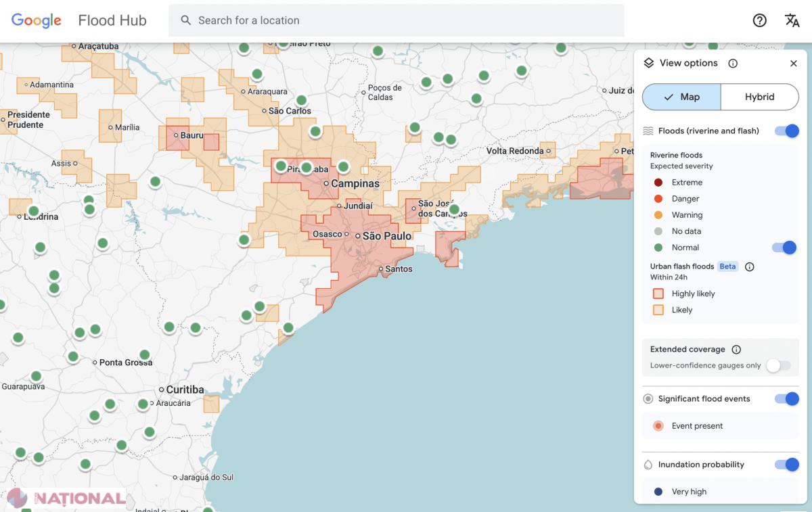
Task: Click the São Carlos city label
Action: 290,111
